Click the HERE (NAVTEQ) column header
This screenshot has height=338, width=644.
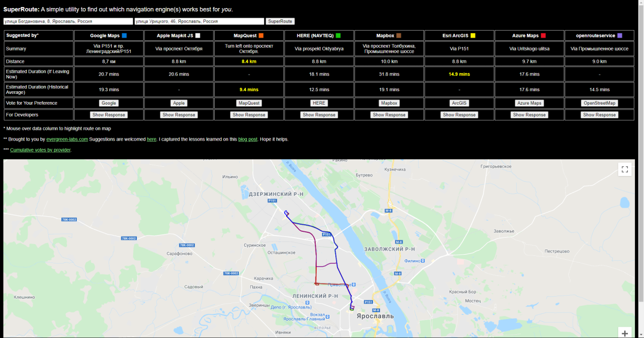(x=319, y=35)
